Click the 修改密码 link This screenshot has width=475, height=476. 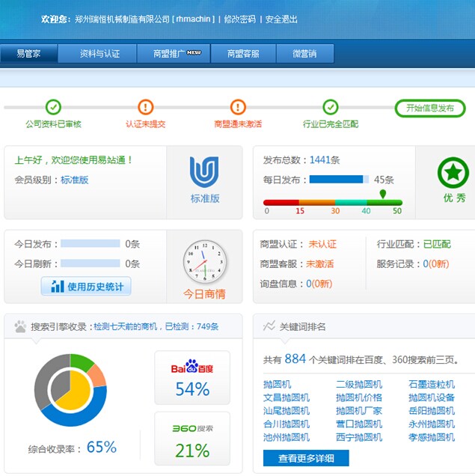coord(239,19)
